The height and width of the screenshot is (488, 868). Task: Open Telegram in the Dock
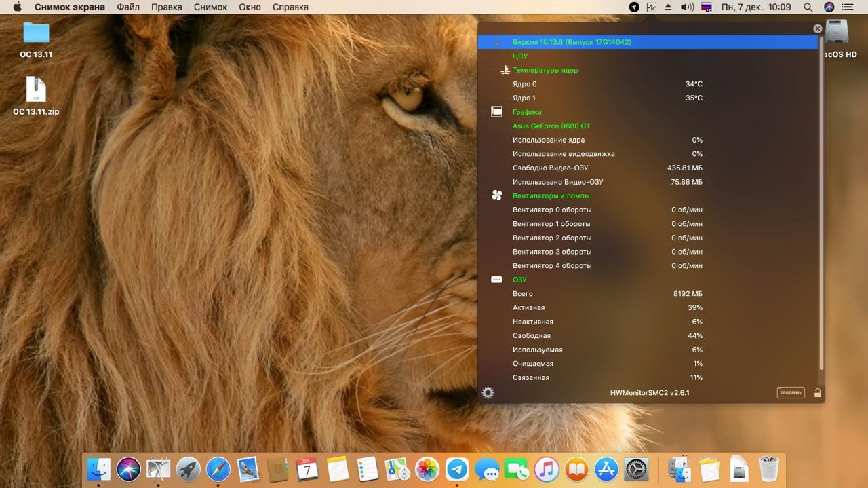click(x=457, y=469)
